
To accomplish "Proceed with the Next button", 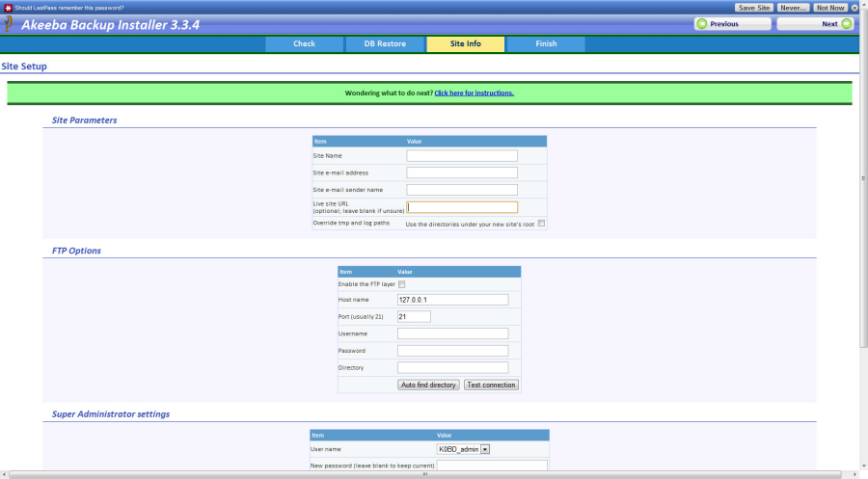I will tap(815, 24).
